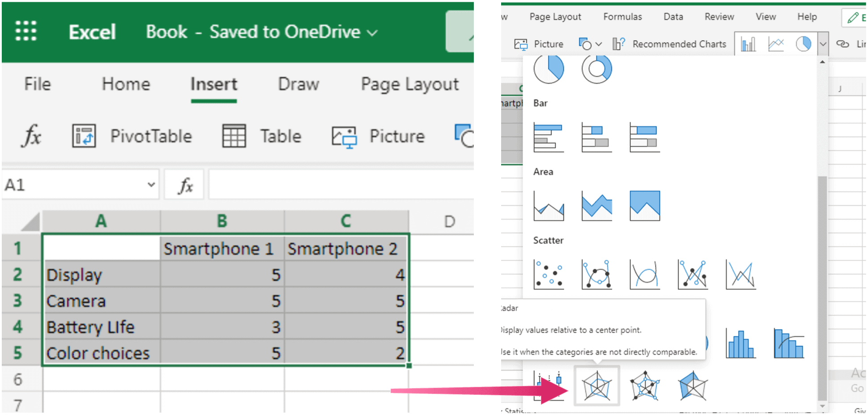Click the Picture icon in the left ribbon
The width and height of the screenshot is (868, 415).
pos(344,136)
